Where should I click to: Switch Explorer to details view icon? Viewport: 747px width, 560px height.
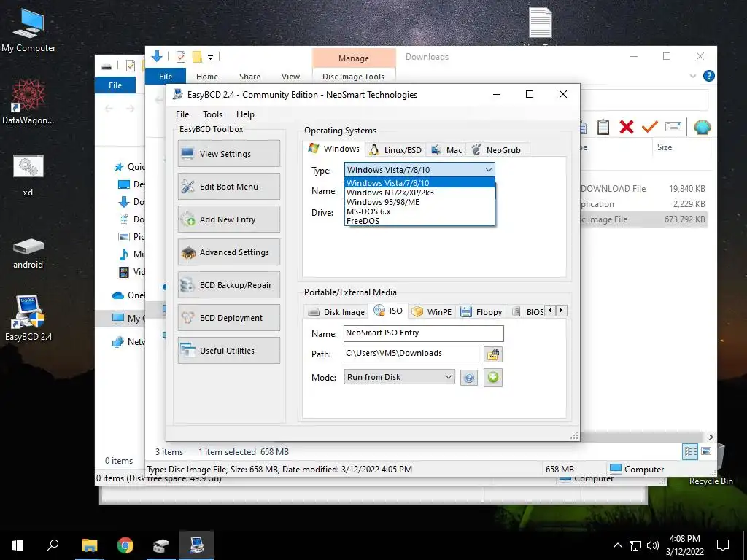pos(690,451)
